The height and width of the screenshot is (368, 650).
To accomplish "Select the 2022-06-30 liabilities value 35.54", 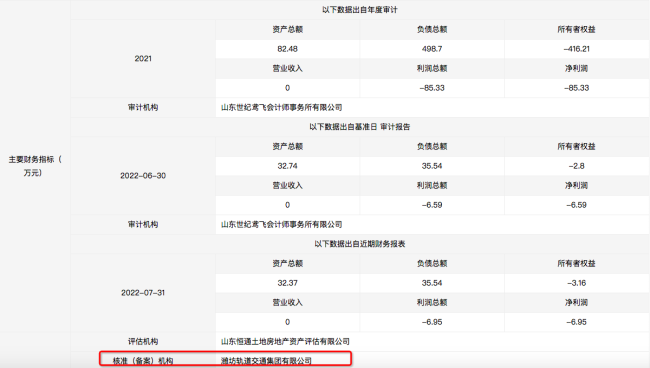I will click(432, 166).
